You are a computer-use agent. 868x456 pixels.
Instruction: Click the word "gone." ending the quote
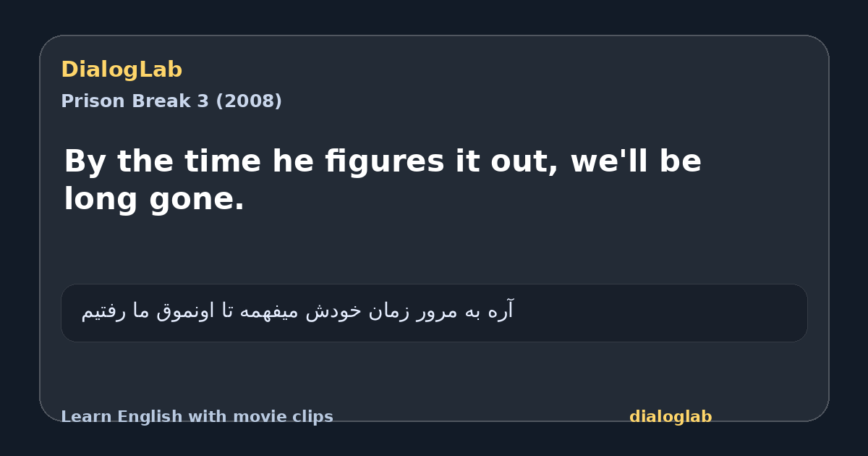197,200
